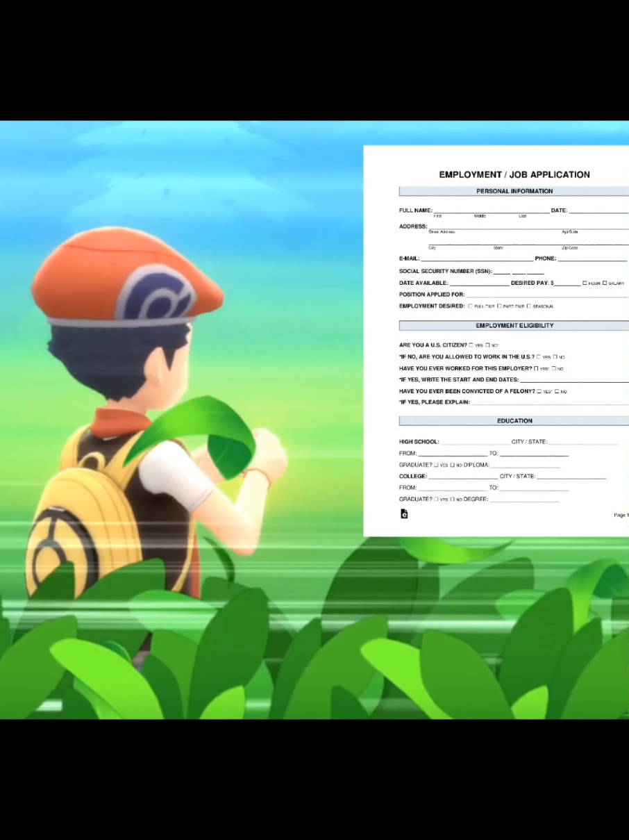This screenshot has height=840, width=629.
Task: Click the felony Please Explain field
Action: click(x=551, y=402)
